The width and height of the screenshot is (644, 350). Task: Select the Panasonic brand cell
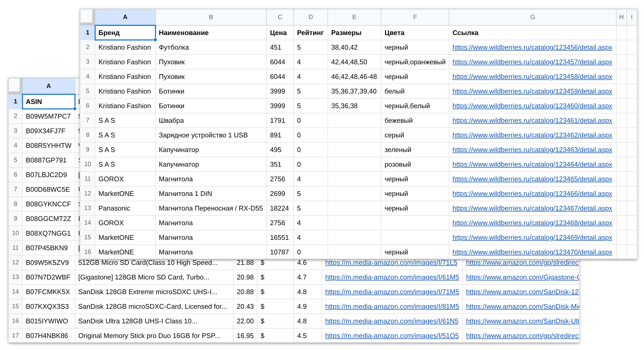click(125, 208)
